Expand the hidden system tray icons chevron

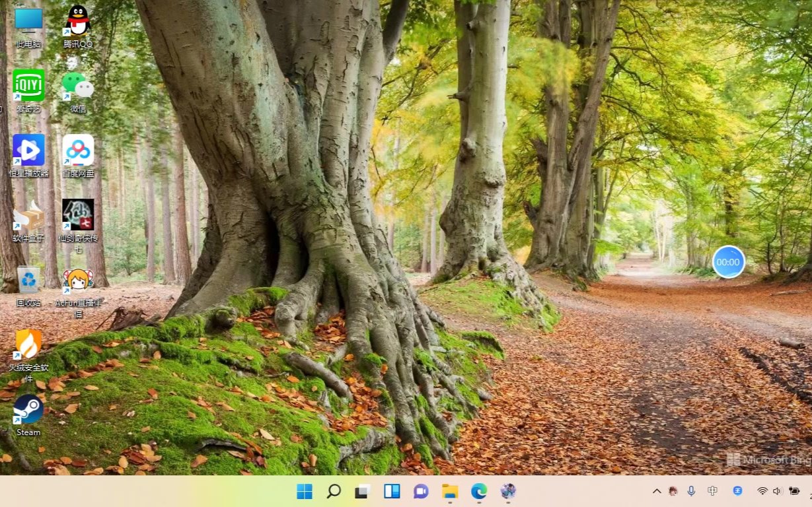pyautogui.click(x=657, y=491)
